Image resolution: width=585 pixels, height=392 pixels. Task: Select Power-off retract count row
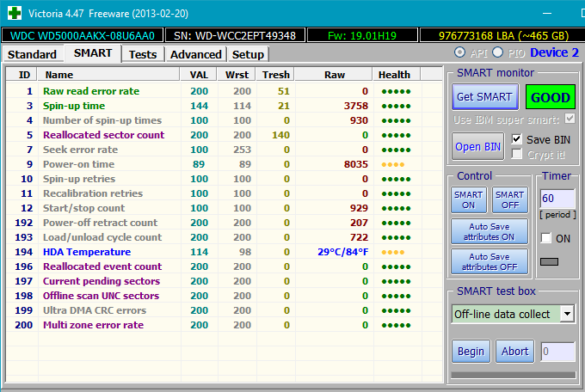point(224,223)
